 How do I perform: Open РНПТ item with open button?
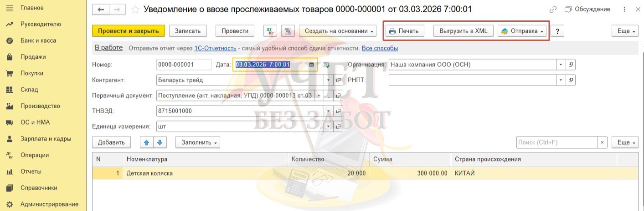571,80
